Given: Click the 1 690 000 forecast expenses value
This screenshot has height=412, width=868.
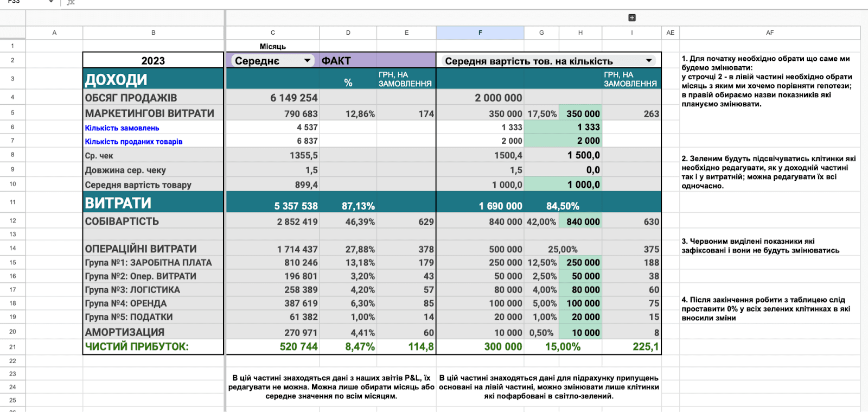Looking at the screenshot, I should [x=480, y=203].
